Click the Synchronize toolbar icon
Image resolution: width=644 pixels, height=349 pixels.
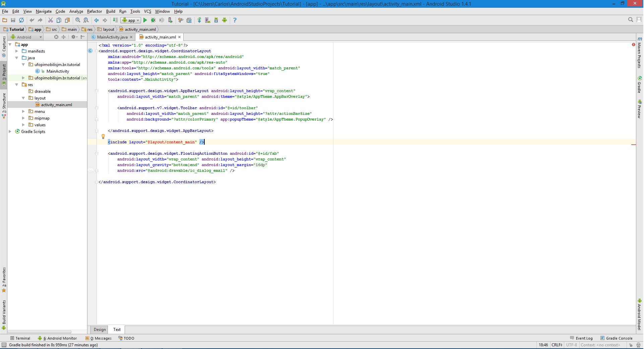point(21,20)
